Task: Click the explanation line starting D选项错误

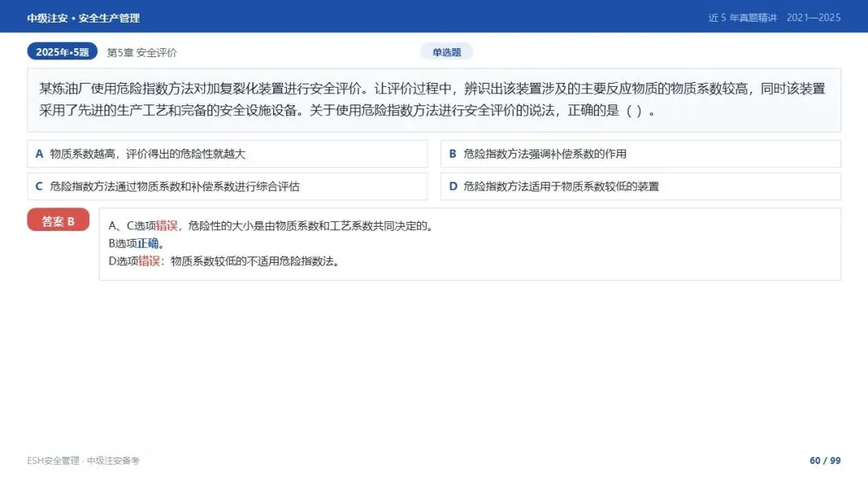Action: 223,261
